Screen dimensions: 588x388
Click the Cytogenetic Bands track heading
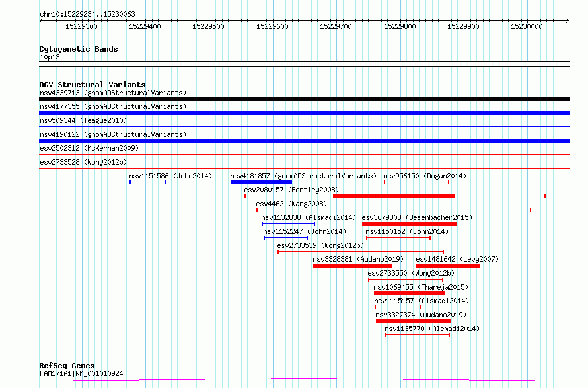79,49
